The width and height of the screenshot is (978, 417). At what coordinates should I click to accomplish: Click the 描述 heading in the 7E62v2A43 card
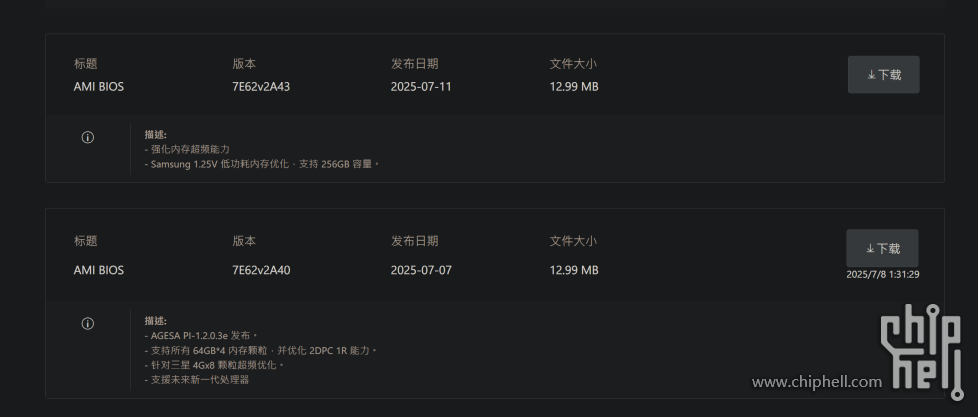tap(155, 134)
